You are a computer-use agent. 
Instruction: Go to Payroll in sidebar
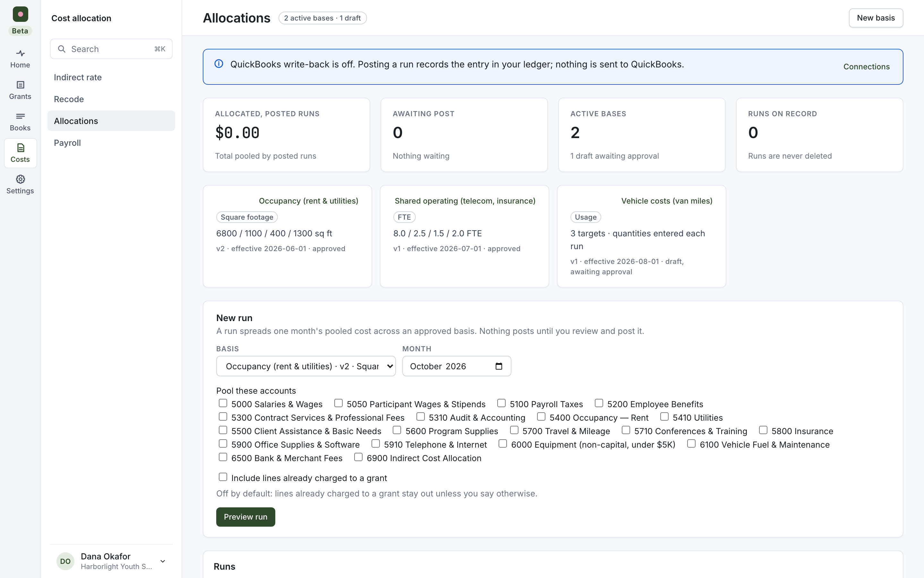111,143
